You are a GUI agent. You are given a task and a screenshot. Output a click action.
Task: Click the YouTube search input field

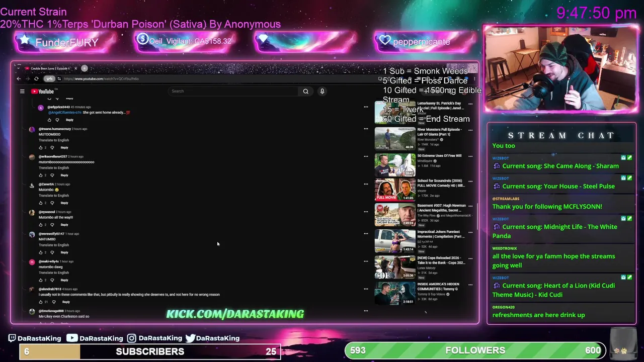pyautogui.click(x=233, y=91)
